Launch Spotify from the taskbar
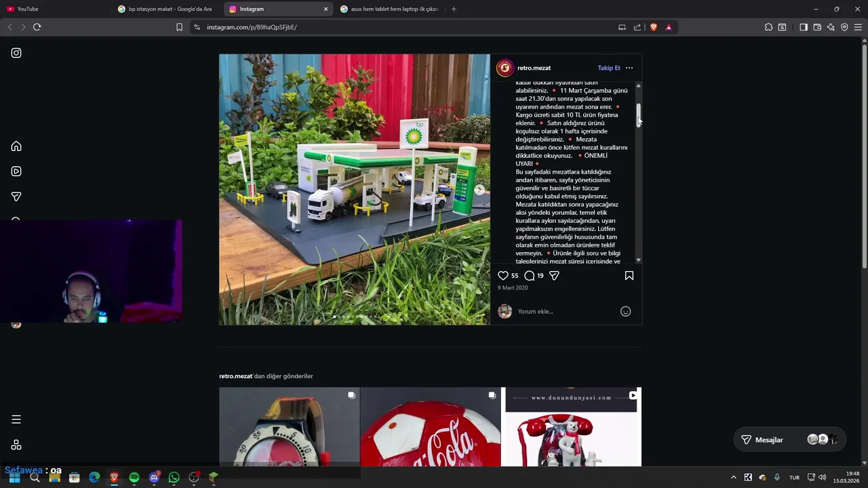 pyautogui.click(x=134, y=477)
